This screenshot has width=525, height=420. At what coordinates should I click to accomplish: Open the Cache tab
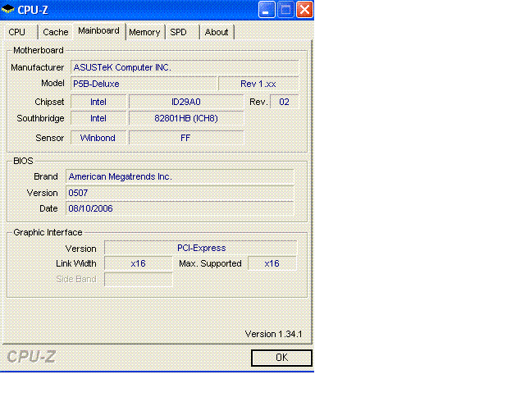(55, 32)
